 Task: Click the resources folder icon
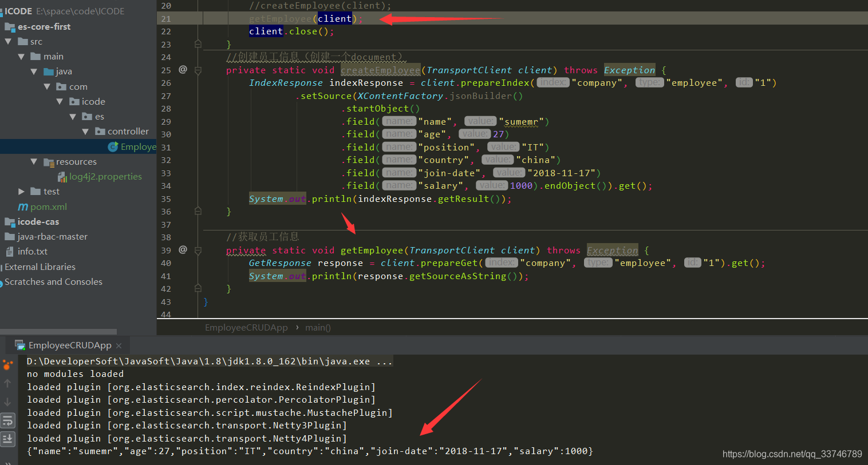[49, 162]
